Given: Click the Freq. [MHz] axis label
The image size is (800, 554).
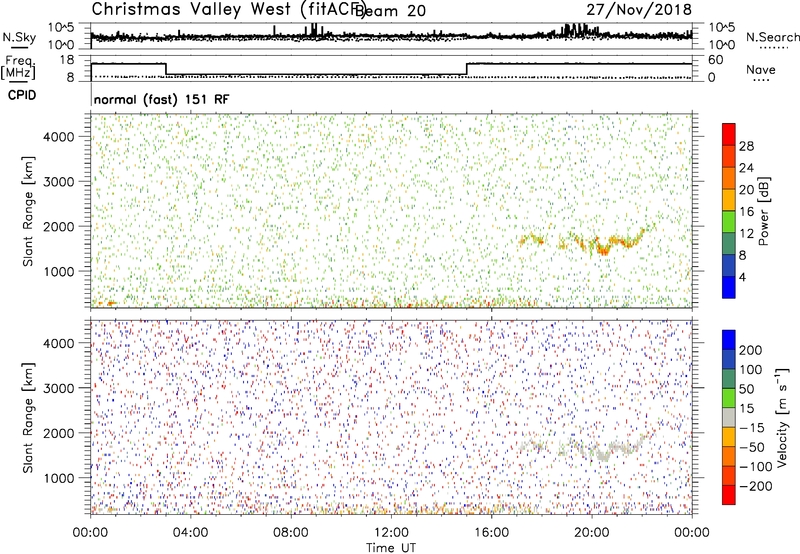Looking at the screenshot, I should [19, 68].
